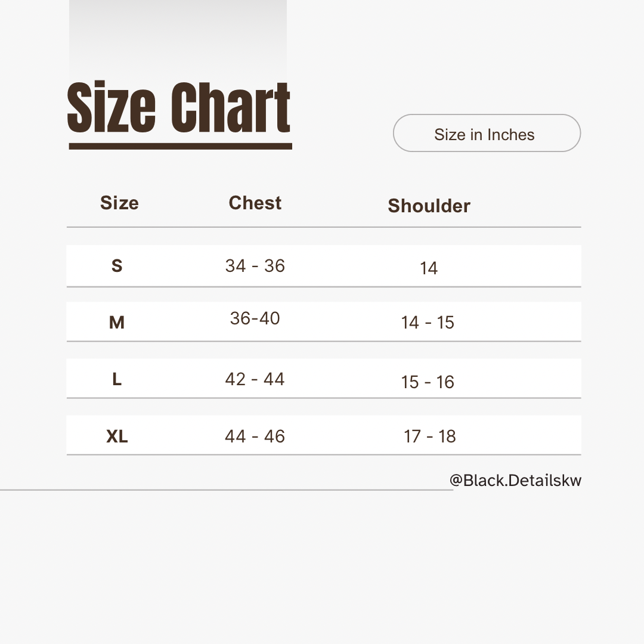Click the brown underline beneath Size Chart

click(x=180, y=146)
